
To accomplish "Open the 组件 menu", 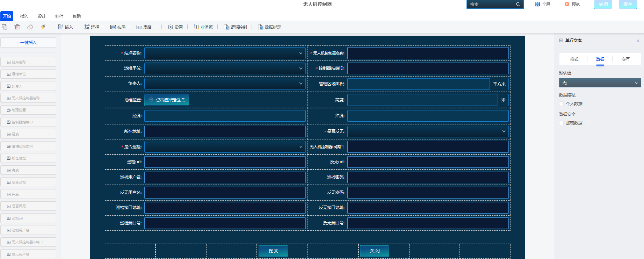I will point(59,16).
